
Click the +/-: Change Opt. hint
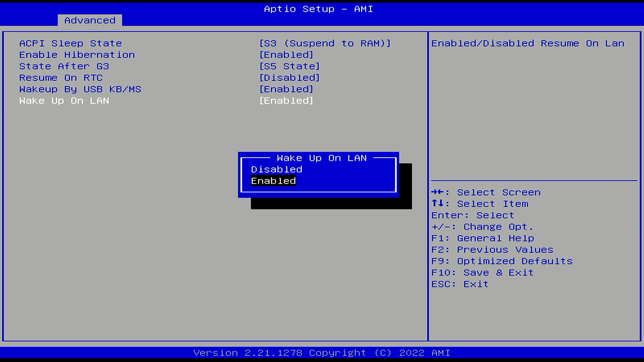(x=482, y=227)
